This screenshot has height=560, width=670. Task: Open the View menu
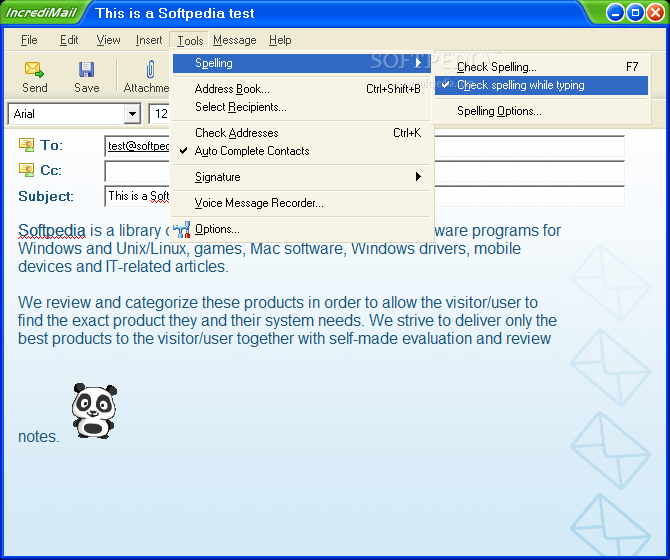coord(108,40)
